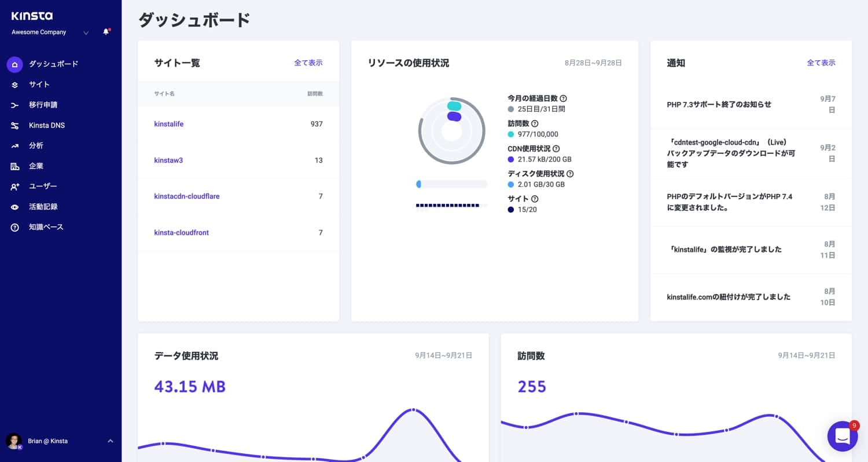Open the Kinsta DNS icon
This screenshot has height=462, width=868.
click(x=15, y=126)
